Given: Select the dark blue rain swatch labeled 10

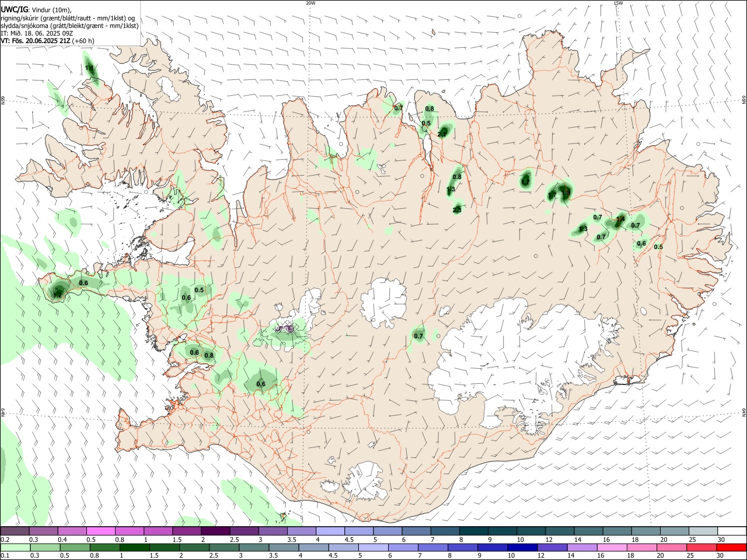Looking at the screenshot, I should tap(522, 547).
